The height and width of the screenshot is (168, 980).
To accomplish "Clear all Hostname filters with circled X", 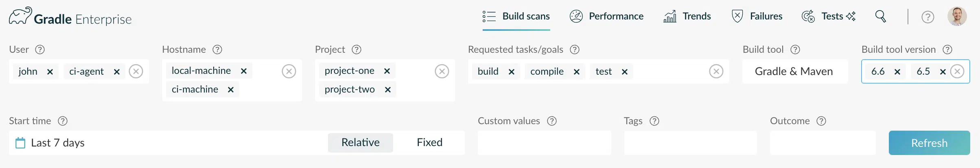I will pyautogui.click(x=289, y=71).
